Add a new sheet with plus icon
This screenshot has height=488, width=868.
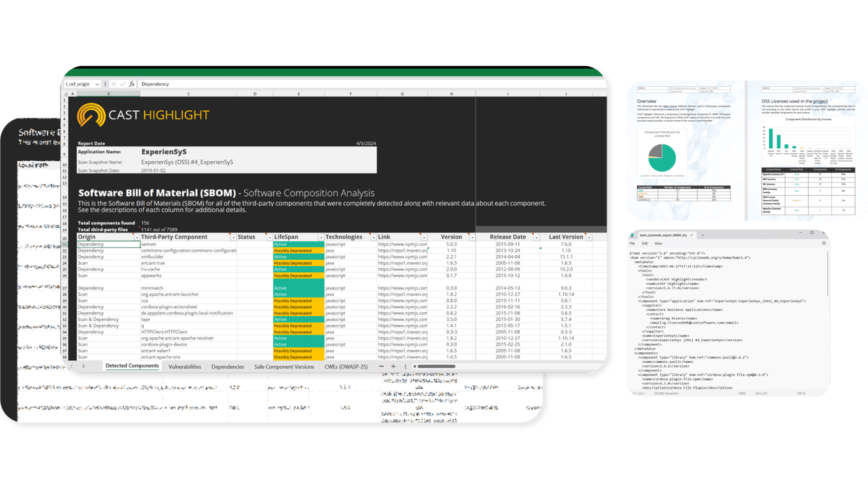[x=393, y=366]
